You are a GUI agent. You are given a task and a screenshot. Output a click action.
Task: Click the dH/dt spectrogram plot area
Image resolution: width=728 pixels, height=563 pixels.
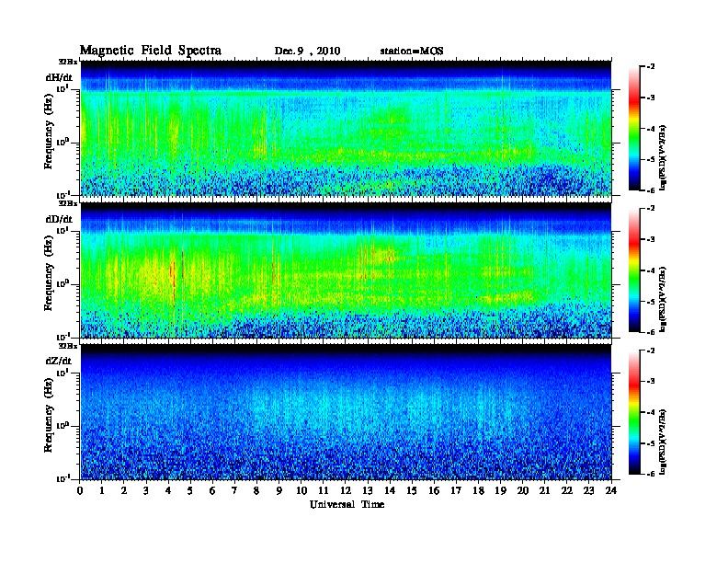[346, 128]
